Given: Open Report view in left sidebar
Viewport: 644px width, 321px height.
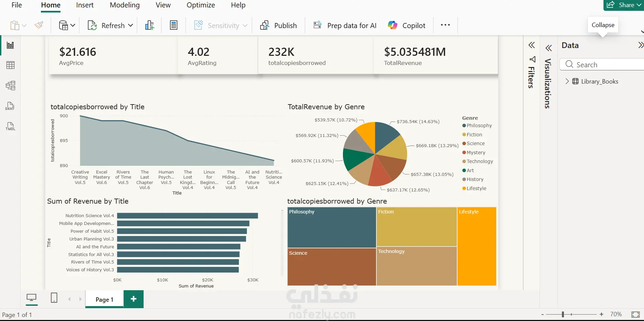Looking at the screenshot, I should pyautogui.click(x=10, y=45).
